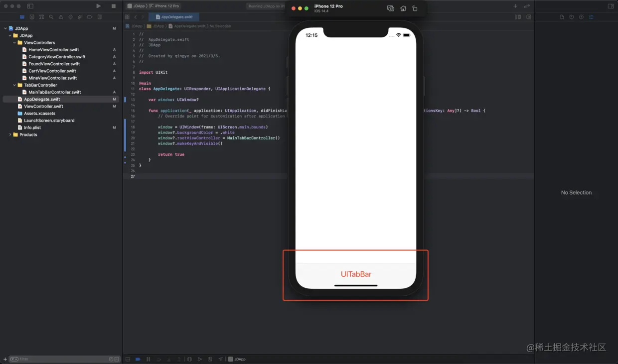Open LaunchScreen.storyboard in navigator
Screen dimensions: 618x364
click(x=49, y=121)
